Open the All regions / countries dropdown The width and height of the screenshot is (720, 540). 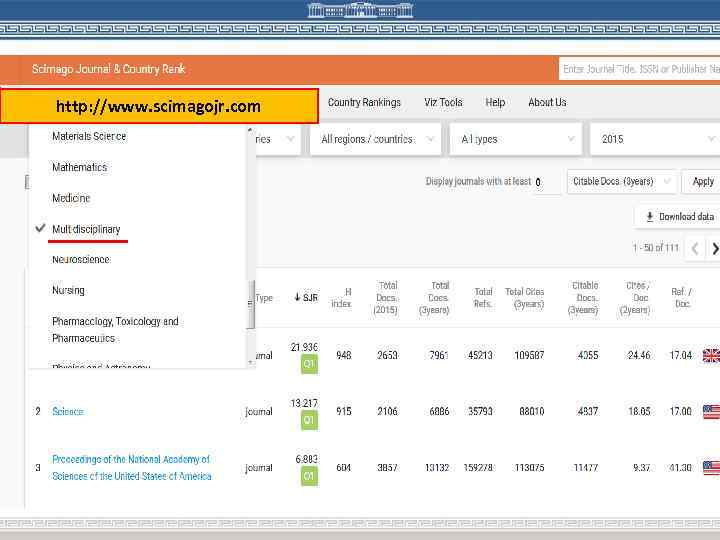(376, 139)
